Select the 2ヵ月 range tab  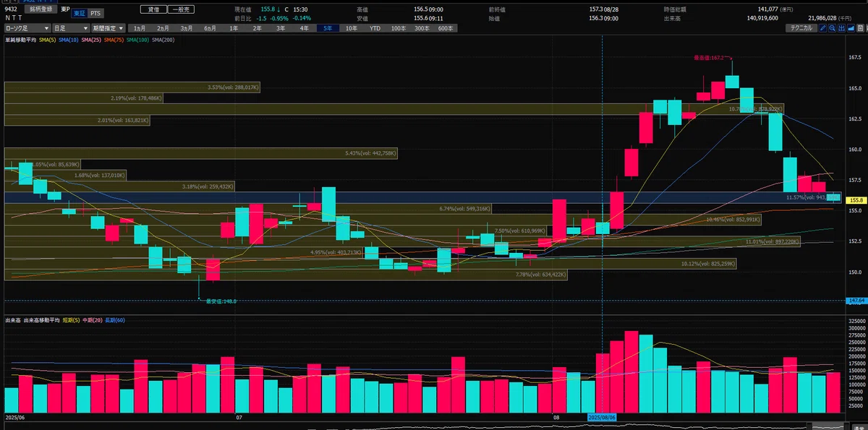click(x=163, y=28)
